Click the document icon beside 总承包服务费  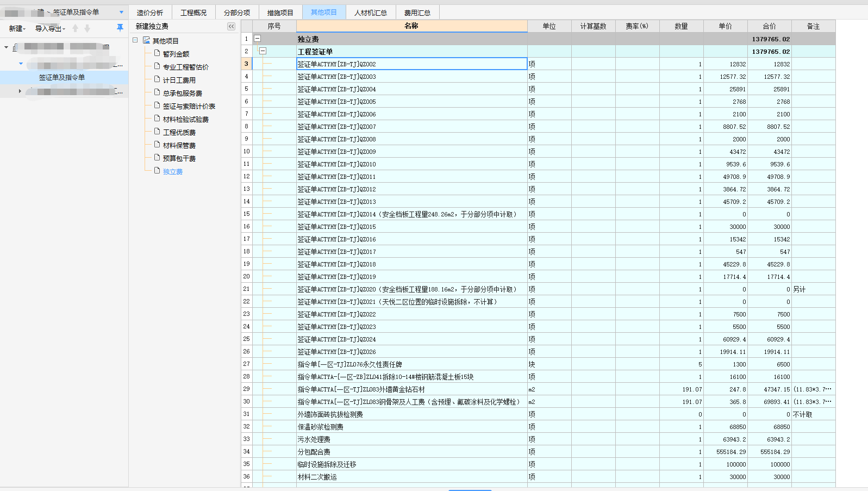pyautogui.click(x=157, y=92)
